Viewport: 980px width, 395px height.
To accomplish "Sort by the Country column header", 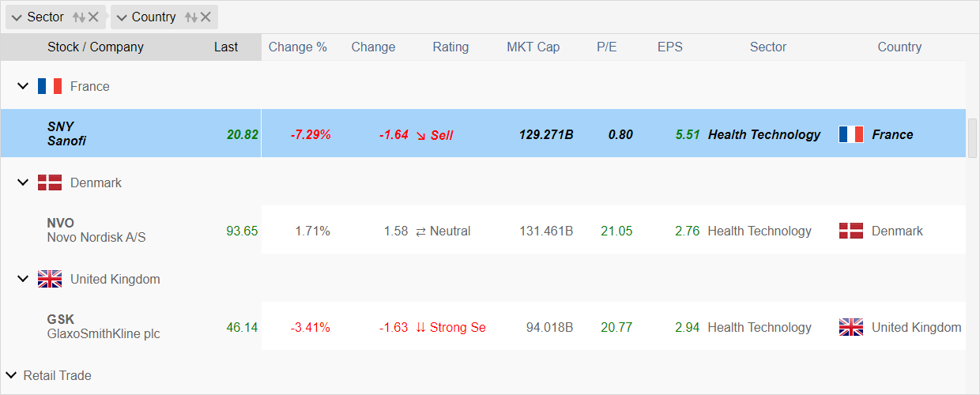I will (899, 47).
